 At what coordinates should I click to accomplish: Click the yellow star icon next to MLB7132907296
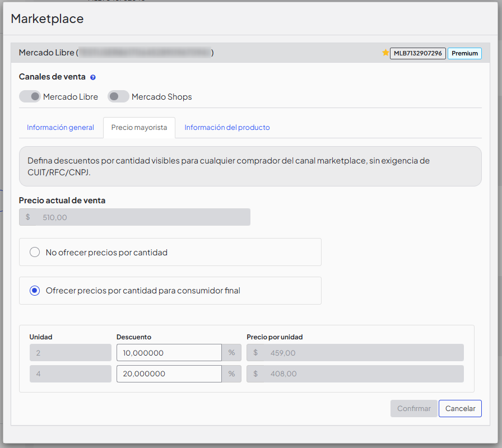pyautogui.click(x=385, y=53)
